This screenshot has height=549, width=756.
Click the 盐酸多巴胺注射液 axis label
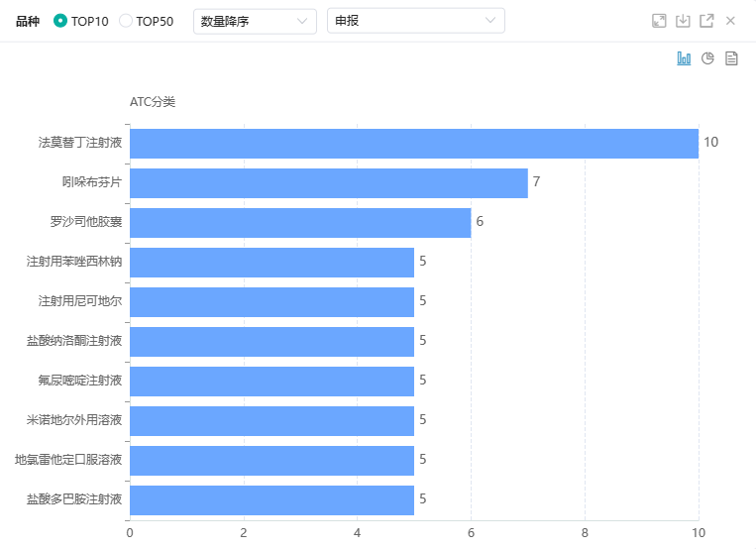coord(74,499)
